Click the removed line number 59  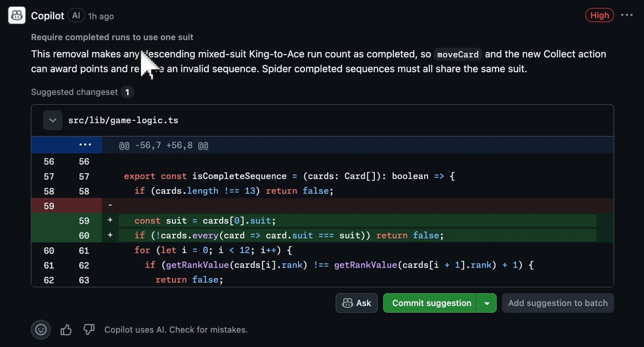[x=49, y=206]
